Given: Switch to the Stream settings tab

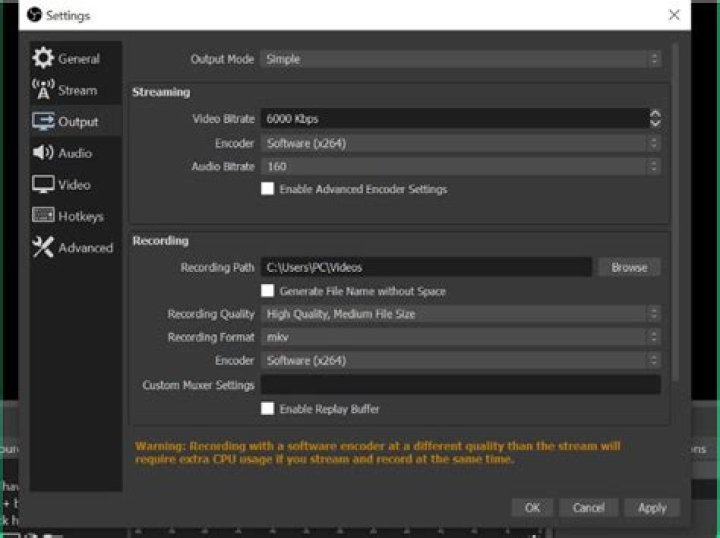Looking at the screenshot, I should pos(76,90).
